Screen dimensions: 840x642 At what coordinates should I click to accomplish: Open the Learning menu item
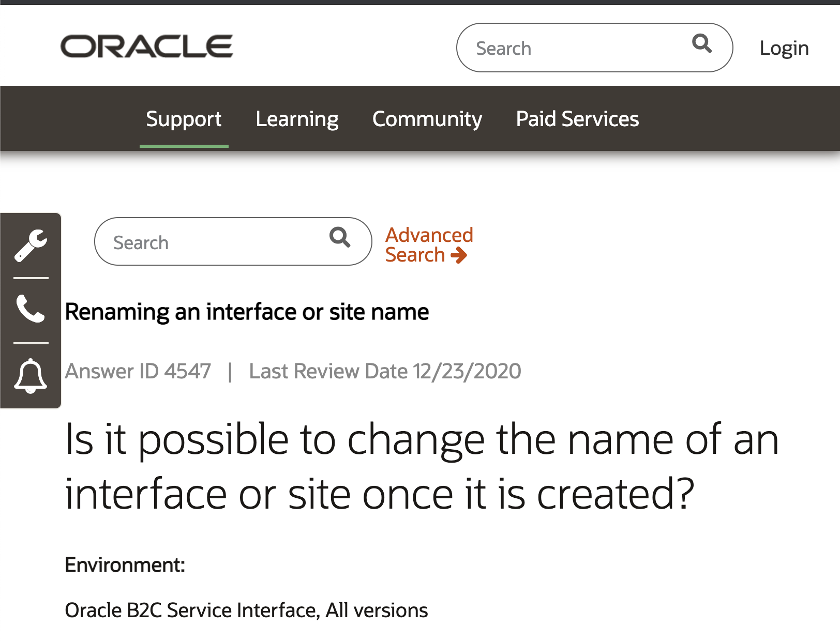coord(297,119)
